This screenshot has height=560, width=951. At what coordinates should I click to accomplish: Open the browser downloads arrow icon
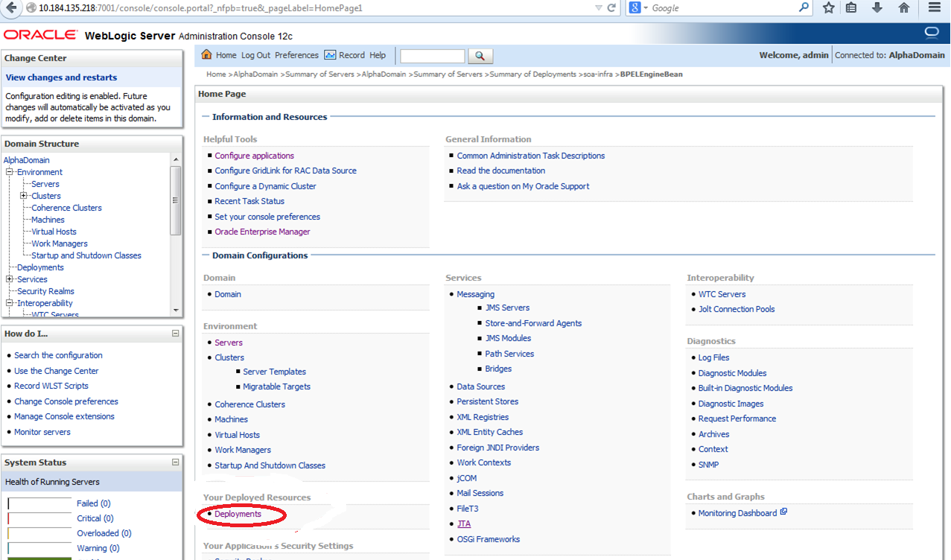[x=877, y=7]
